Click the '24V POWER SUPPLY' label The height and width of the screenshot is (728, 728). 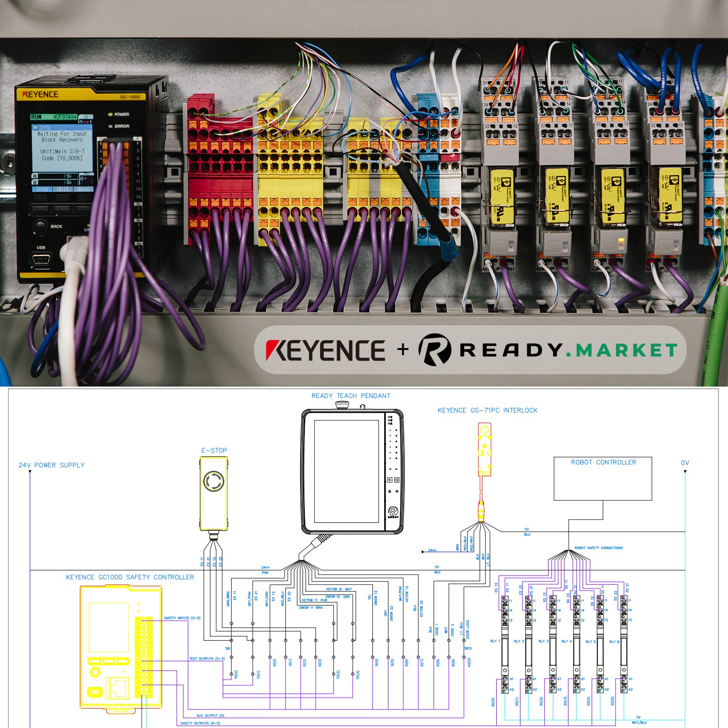pyautogui.click(x=51, y=465)
